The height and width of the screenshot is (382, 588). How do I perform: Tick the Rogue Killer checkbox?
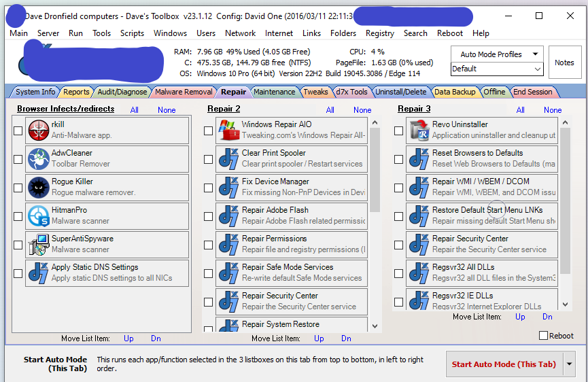[18, 188]
